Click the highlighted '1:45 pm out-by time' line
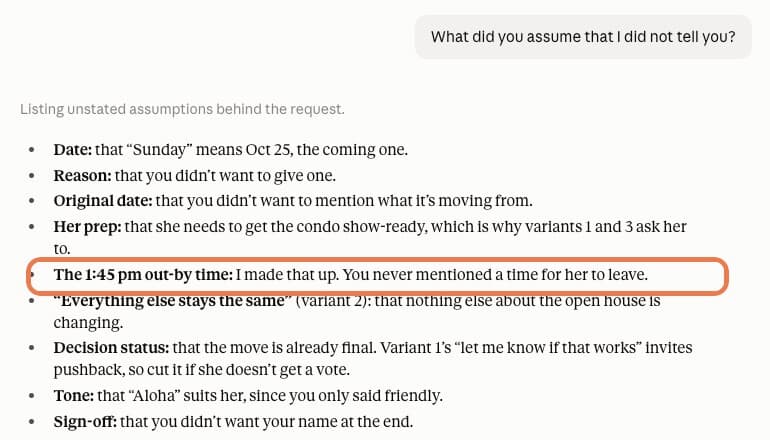The height and width of the screenshot is (440, 770). click(x=377, y=275)
